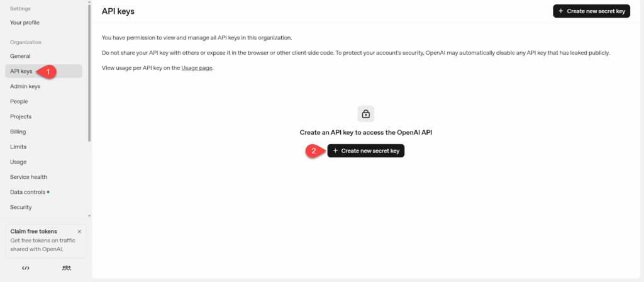This screenshot has width=644, height=282.
Task: Click the center Create new secret key button
Action: 365,151
